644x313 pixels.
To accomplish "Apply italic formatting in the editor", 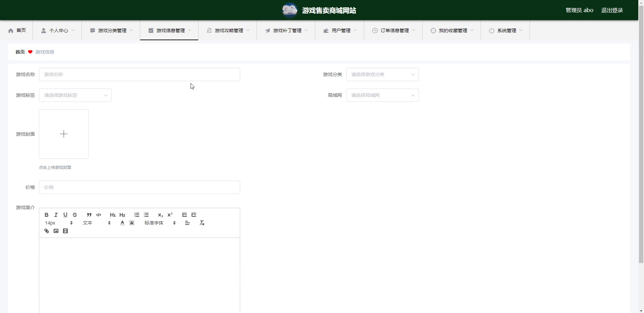I will (56, 215).
